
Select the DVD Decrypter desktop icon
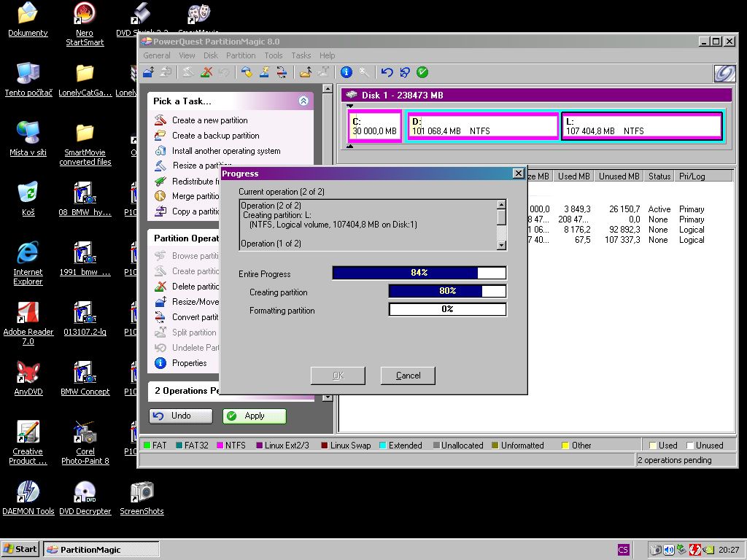click(x=85, y=497)
